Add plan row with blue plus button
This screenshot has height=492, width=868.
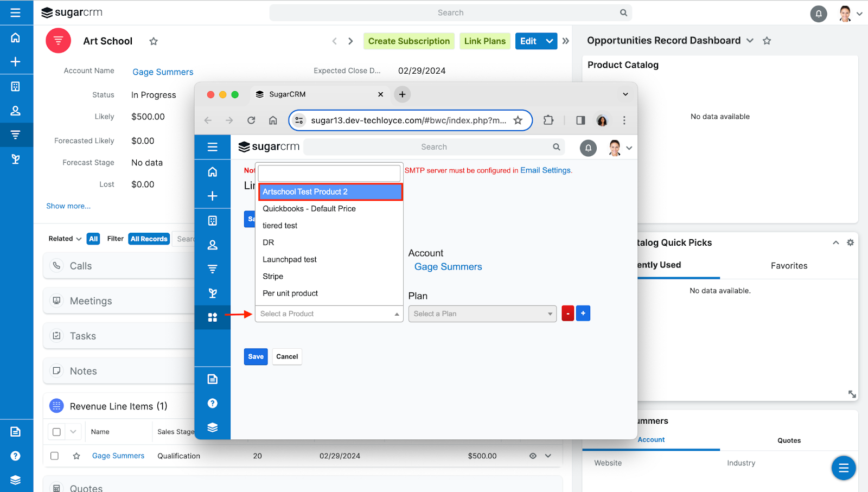coord(583,314)
